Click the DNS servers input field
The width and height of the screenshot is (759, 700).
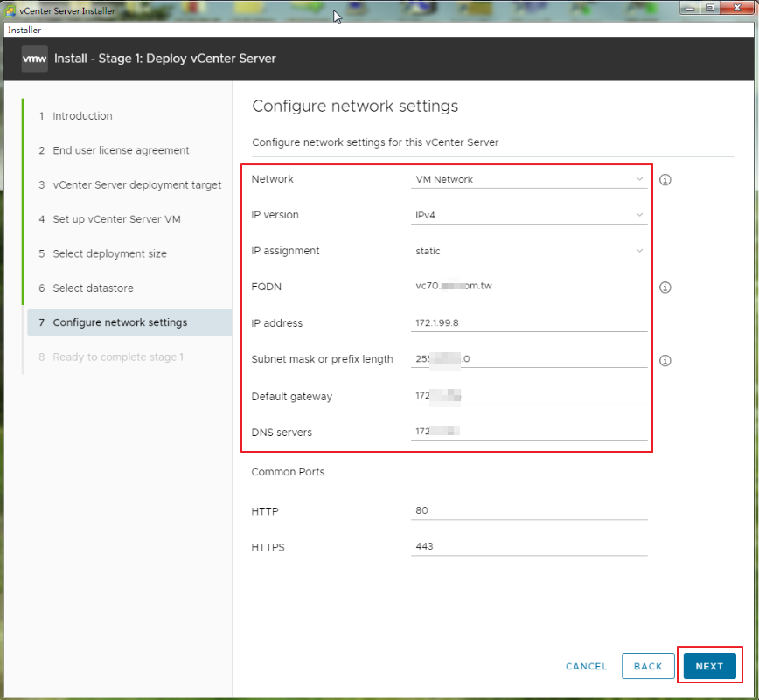click(529, 432)
